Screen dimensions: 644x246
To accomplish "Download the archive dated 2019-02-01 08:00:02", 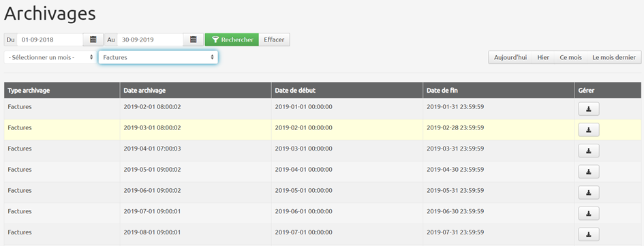I will (589, 109).
